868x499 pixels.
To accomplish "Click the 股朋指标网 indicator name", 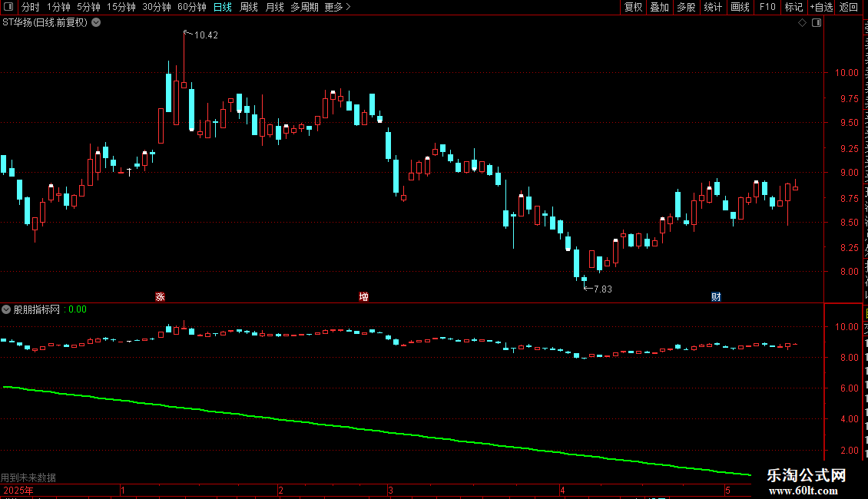I will [37, 309].
